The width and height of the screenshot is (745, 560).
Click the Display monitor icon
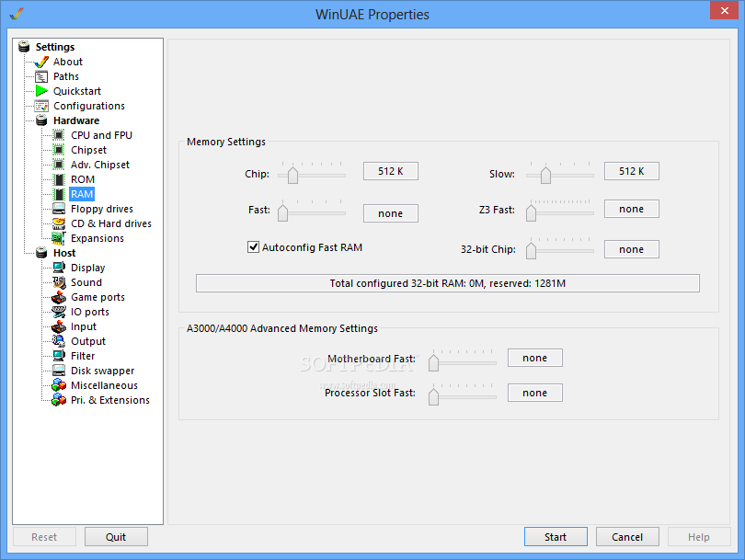[59, 268]
